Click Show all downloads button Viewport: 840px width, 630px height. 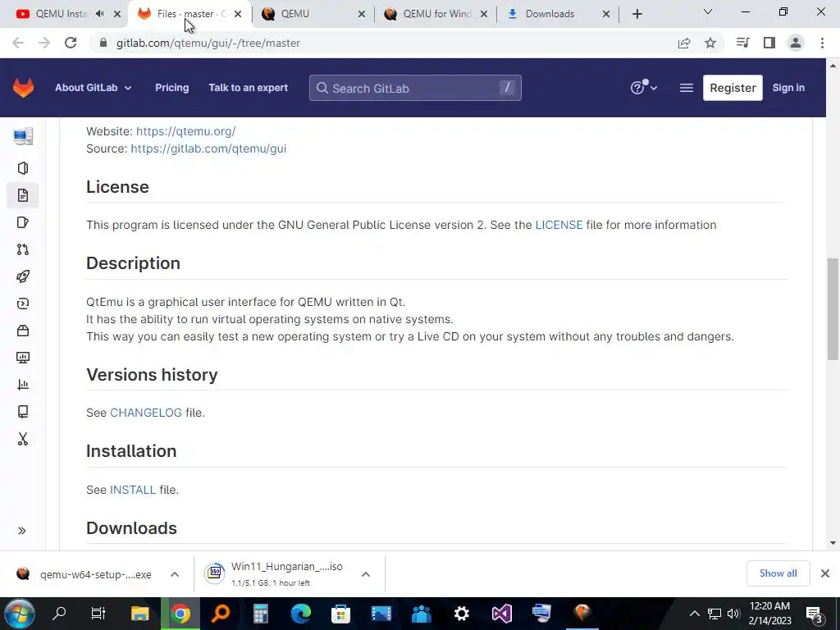pyautogui.click(x=778, y=573)
